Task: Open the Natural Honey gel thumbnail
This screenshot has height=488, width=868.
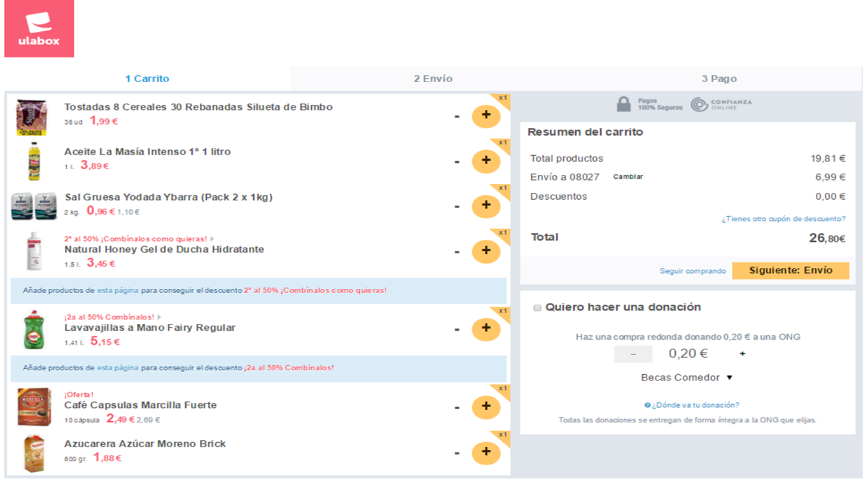Action: [x=34, y=251]
